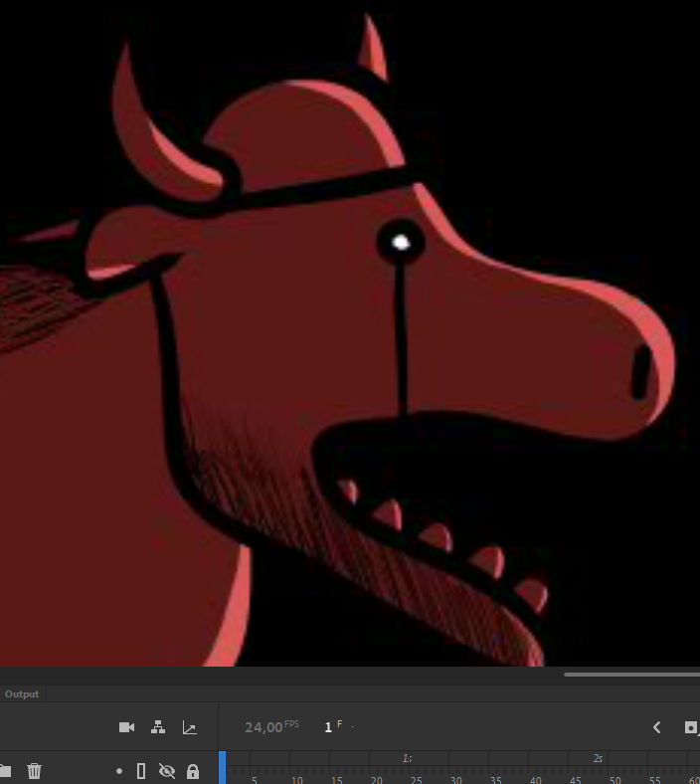
Task: Toggle show all layers as outlines
Action: [141, 771]
